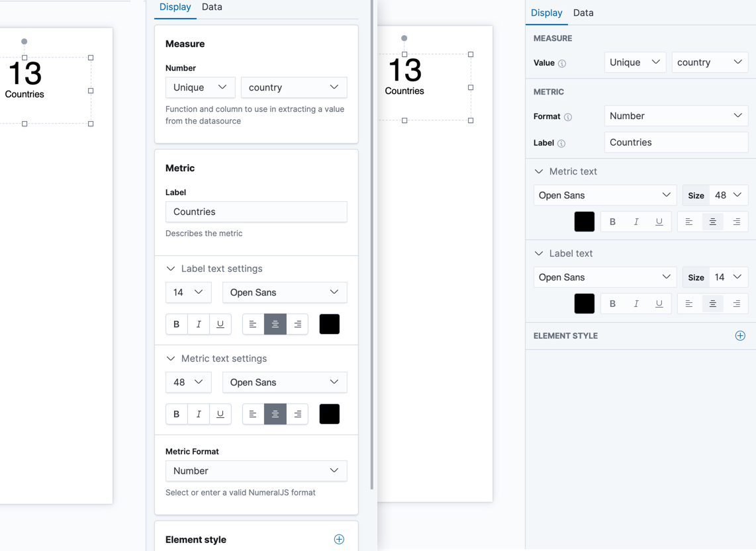Image resolution: width=756 pixels, height=551 pixels.
Task: Select Display tab in left panel
Action: click(x=175, y=7)
